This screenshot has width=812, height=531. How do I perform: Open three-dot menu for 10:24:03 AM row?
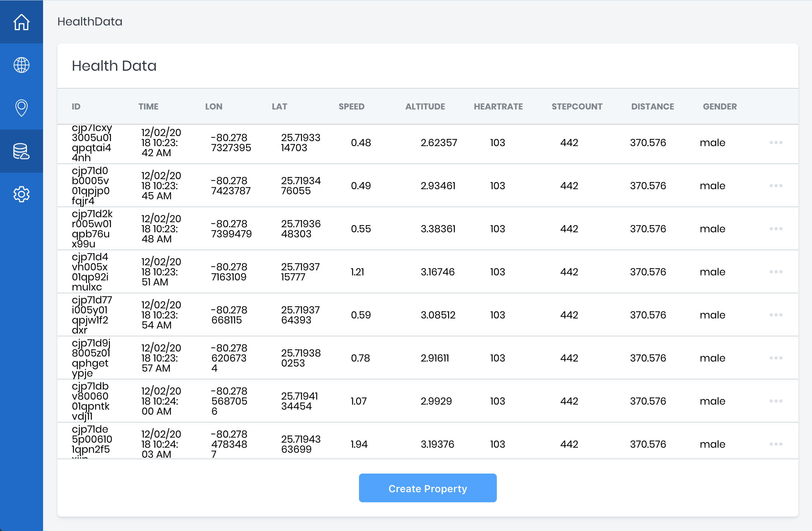click(776, 444)
